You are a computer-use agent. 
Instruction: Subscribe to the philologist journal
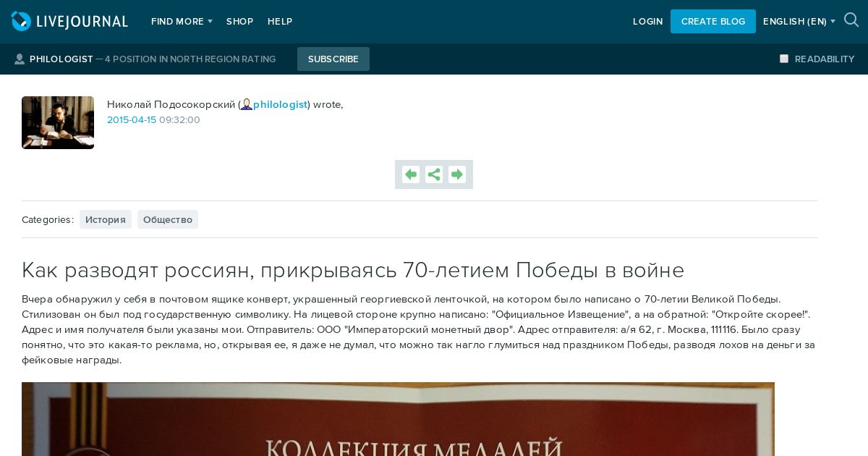click(333, 59)
